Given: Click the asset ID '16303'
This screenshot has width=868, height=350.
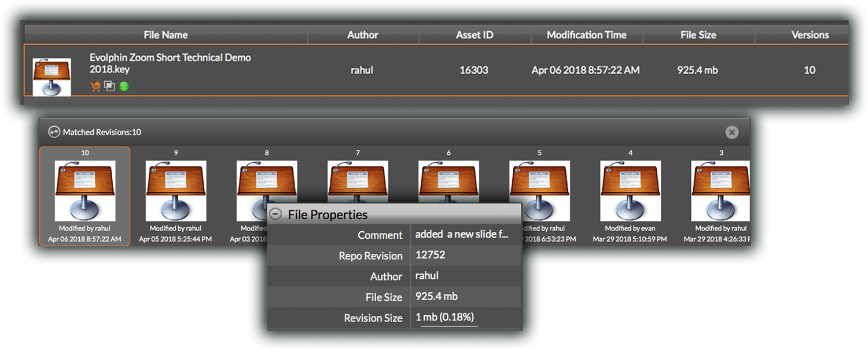Looking at the screenshot, I should [x=474, y=70].
